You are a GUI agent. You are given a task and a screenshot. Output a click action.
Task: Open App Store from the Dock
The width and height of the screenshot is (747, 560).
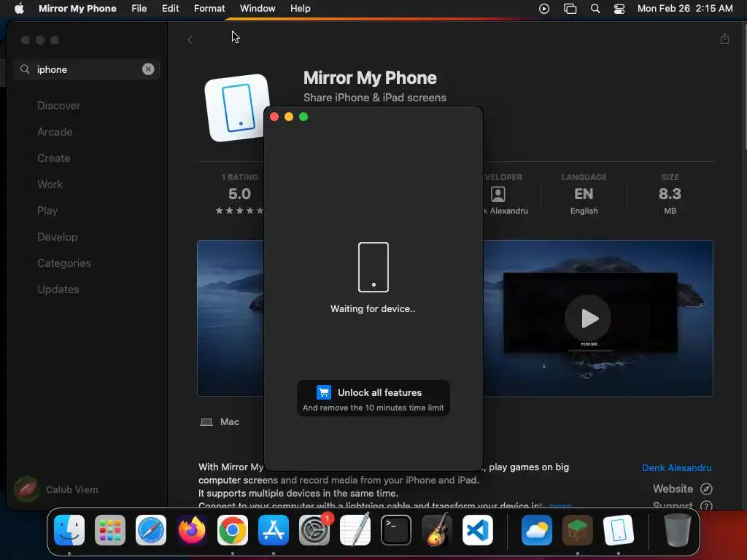coord(274,530)
